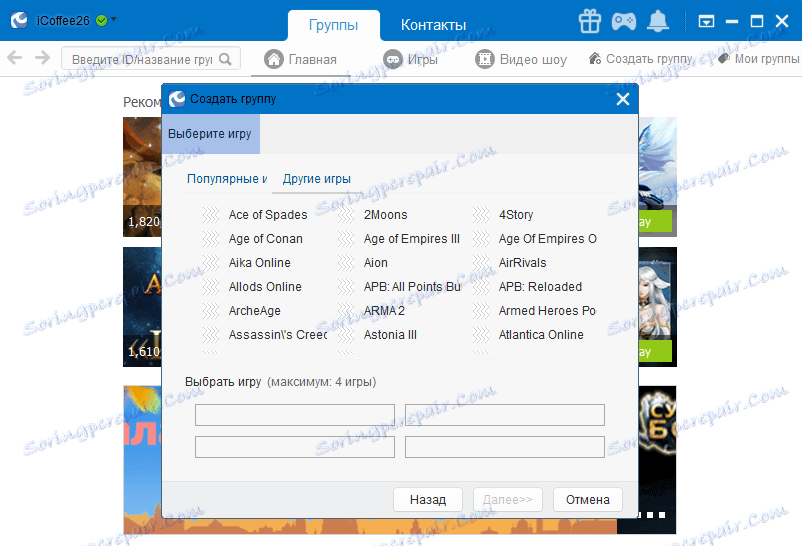Open Мои группы
802x546 pixels.
coord(759,59)
